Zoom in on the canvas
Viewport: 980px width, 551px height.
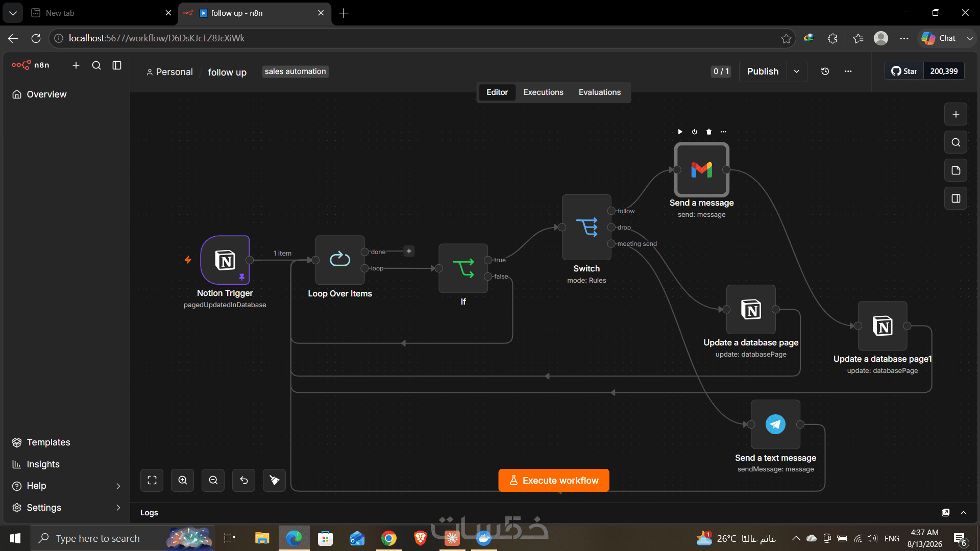183,480
